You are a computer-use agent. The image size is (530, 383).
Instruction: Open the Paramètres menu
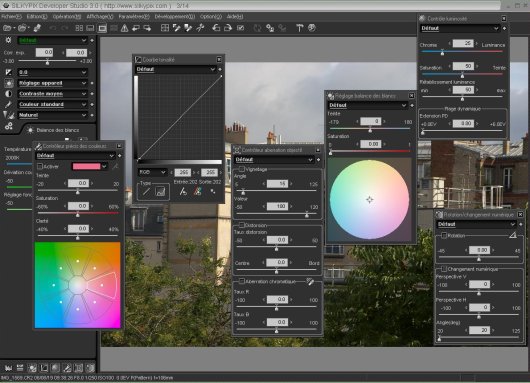pos(134,17)
